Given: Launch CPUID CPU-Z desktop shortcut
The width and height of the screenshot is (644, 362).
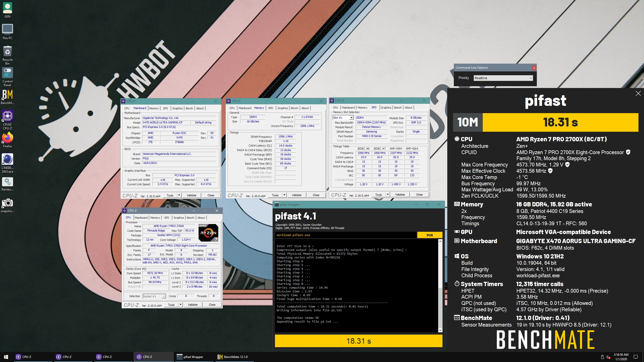Looking at the screenshot, I should coord(7,120).
